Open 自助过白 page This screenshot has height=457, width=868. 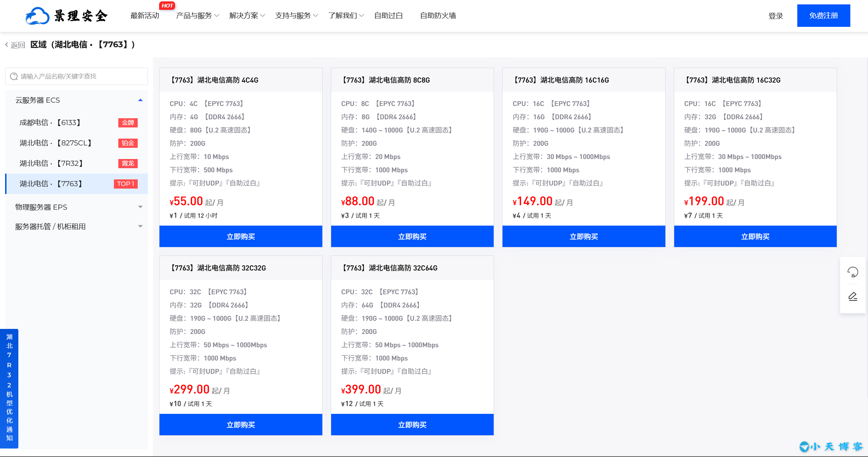click(388, 16)
